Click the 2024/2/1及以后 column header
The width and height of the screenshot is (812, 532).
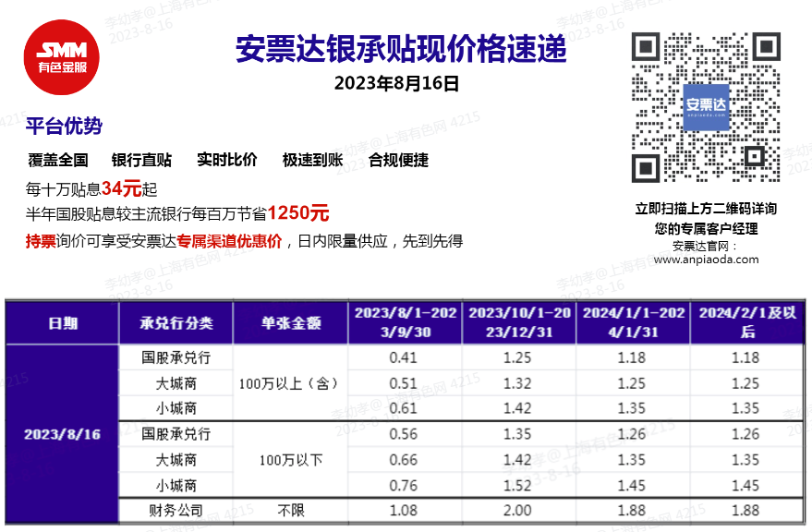[747, 322]
